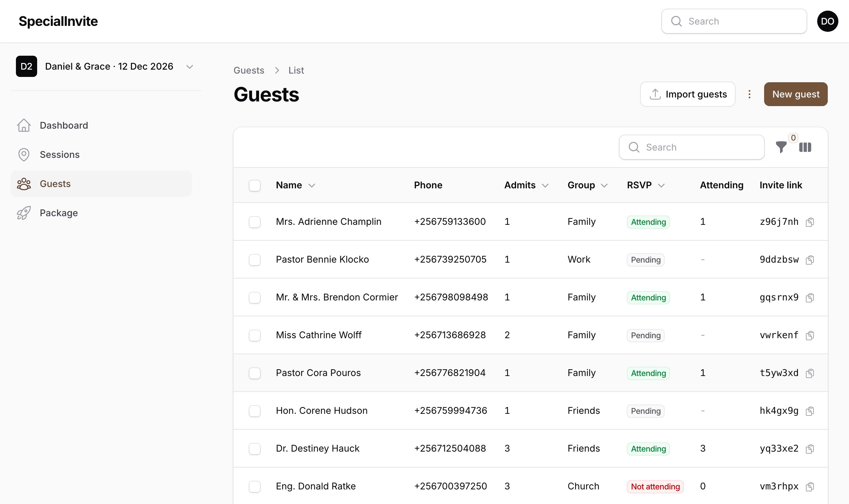Check Eng. Donald Ratke's row
The width and height of the screenshot is (849, 504).
[255, 487]
